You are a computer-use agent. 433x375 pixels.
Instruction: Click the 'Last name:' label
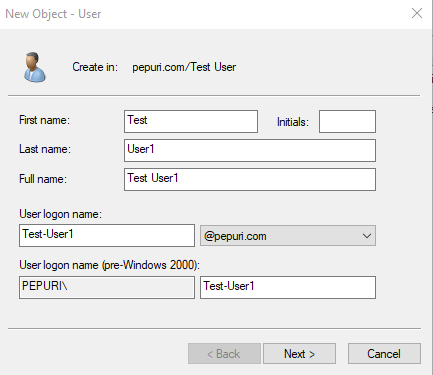pyautogui.click(x=45, y=149)
